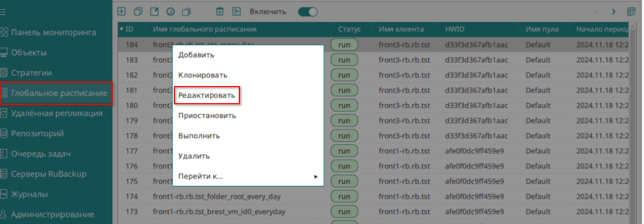This screenshot has width=644, height=224.
Task: Toggle the Включить switch
Action: [308, 11]
